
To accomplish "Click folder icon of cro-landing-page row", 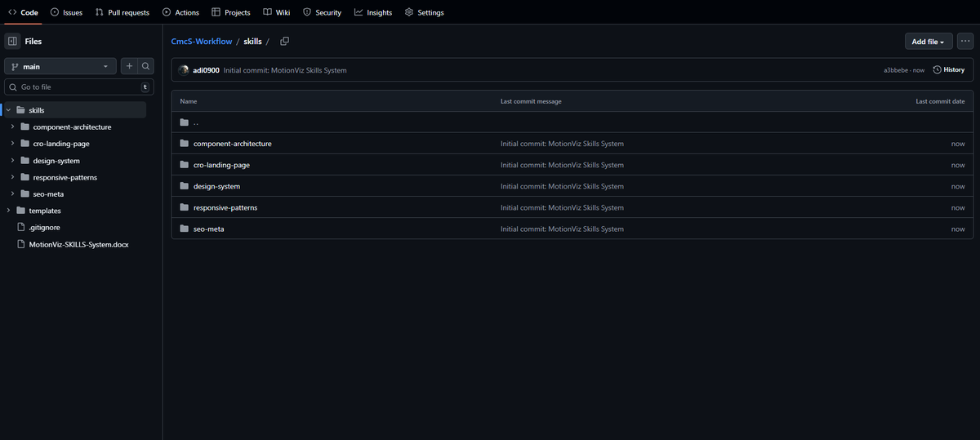I will click(x=184, y=165).
